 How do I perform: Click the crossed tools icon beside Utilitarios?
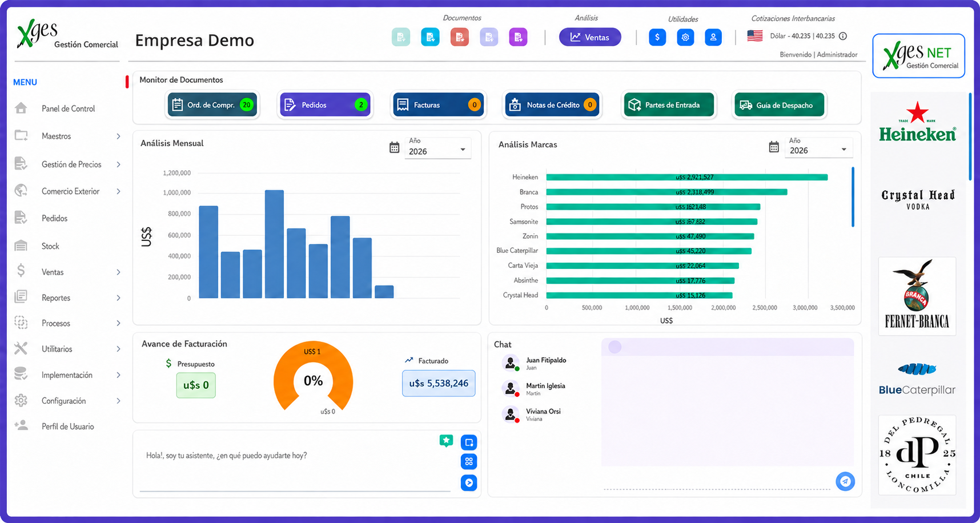pos(21,348)
